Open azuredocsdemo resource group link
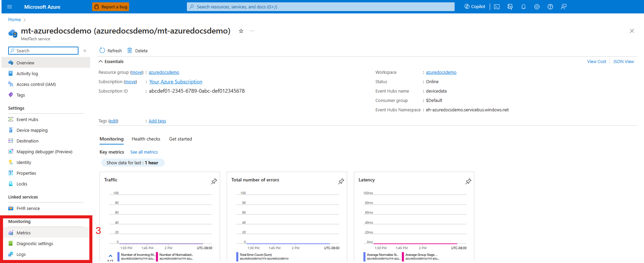This screenshot has width=644, height=263. [164, 72]
